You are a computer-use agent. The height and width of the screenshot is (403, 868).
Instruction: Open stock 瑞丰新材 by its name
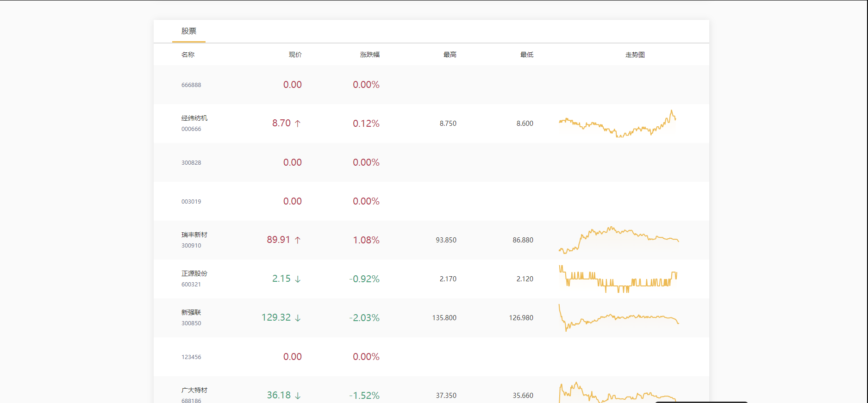tap(194, 235)
